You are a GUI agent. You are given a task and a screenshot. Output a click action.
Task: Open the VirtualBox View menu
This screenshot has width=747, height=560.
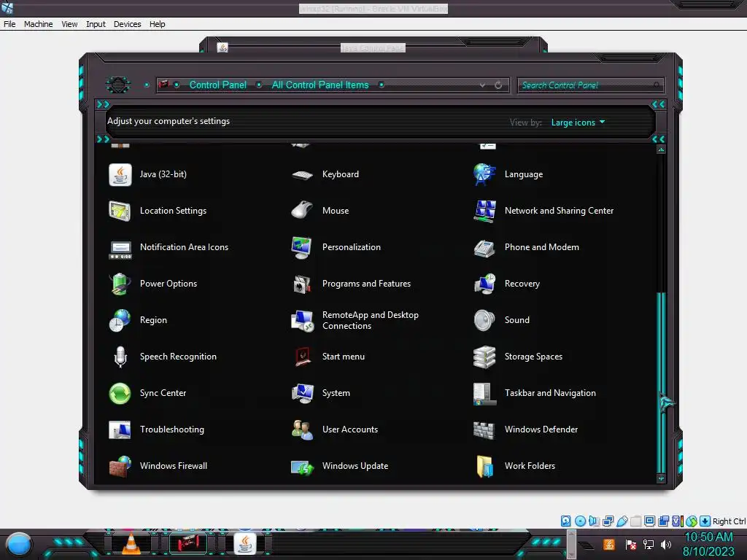pos(69,24)
